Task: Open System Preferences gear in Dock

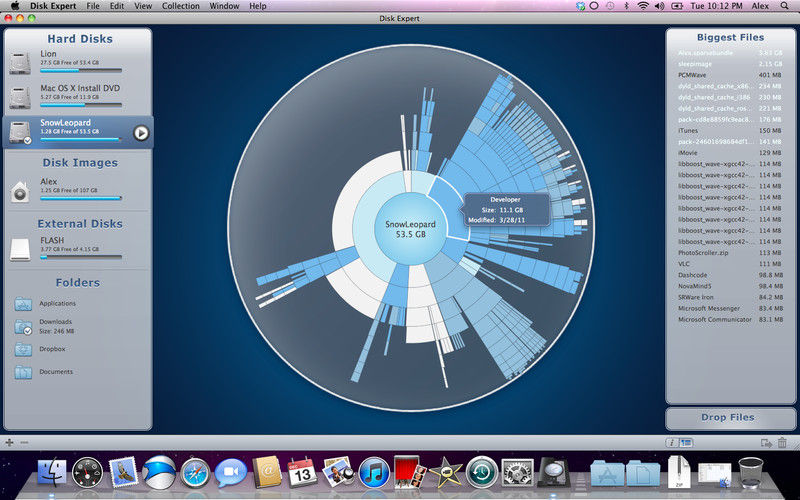Action: (518, 472)
